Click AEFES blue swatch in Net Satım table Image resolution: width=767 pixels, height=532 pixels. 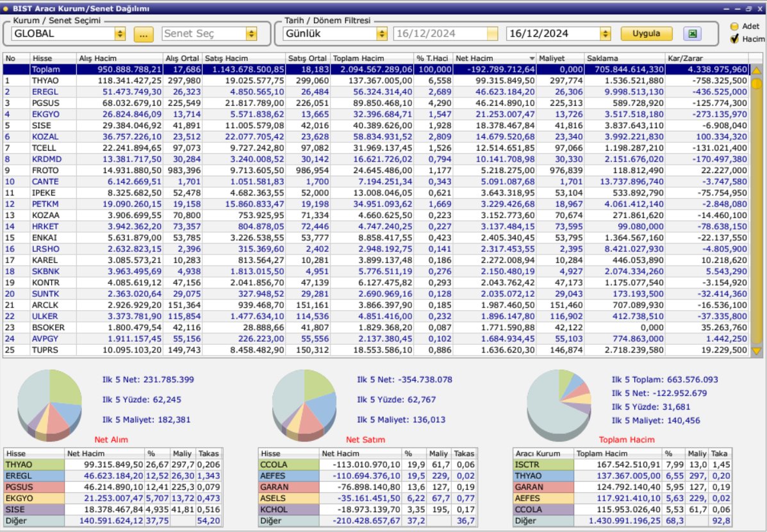click(x=289, y=476)
